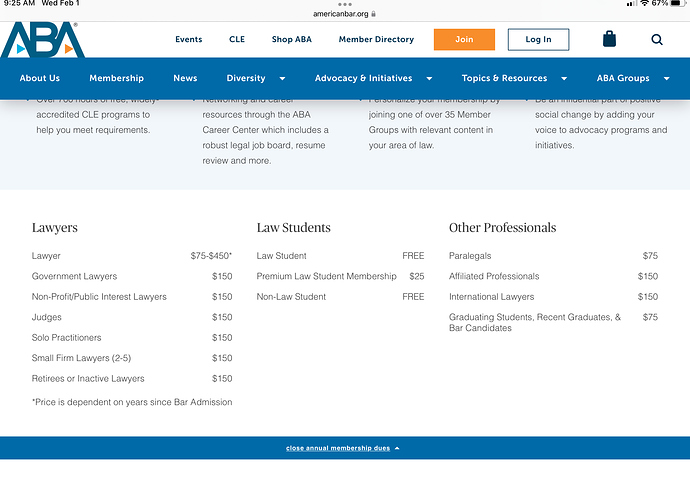This screenshot has height=493, width=690.
Task: Expand the Diversity dropdown arrow
Action: (x=283, y=78)
